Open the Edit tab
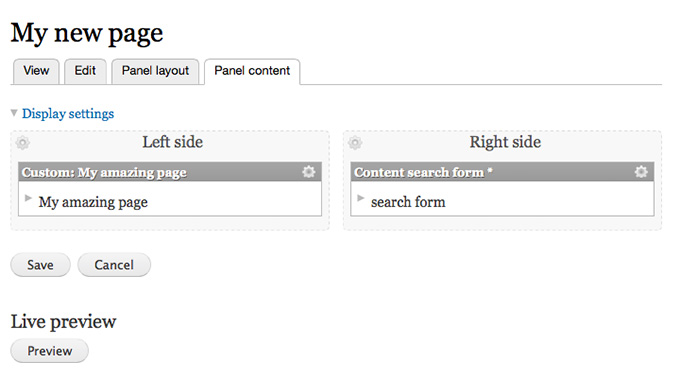Viewport: 680px width, 379px height. point(85,71)
